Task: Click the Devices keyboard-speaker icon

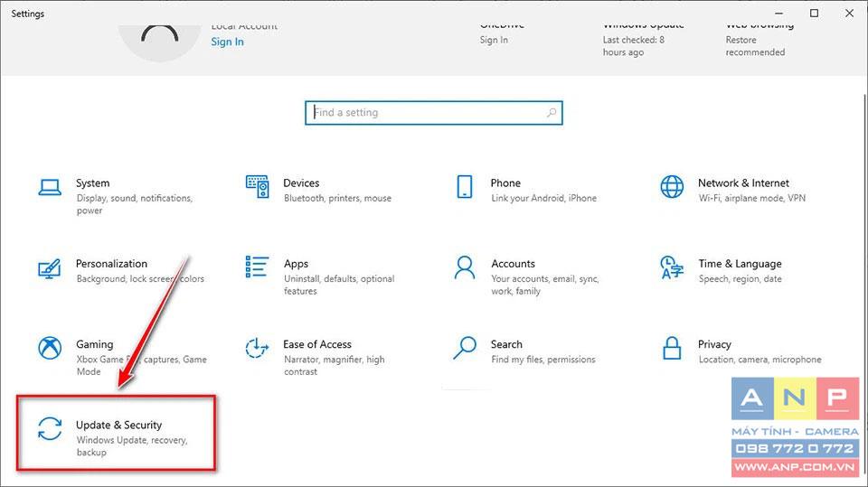Action: click(x=258, y=187)
